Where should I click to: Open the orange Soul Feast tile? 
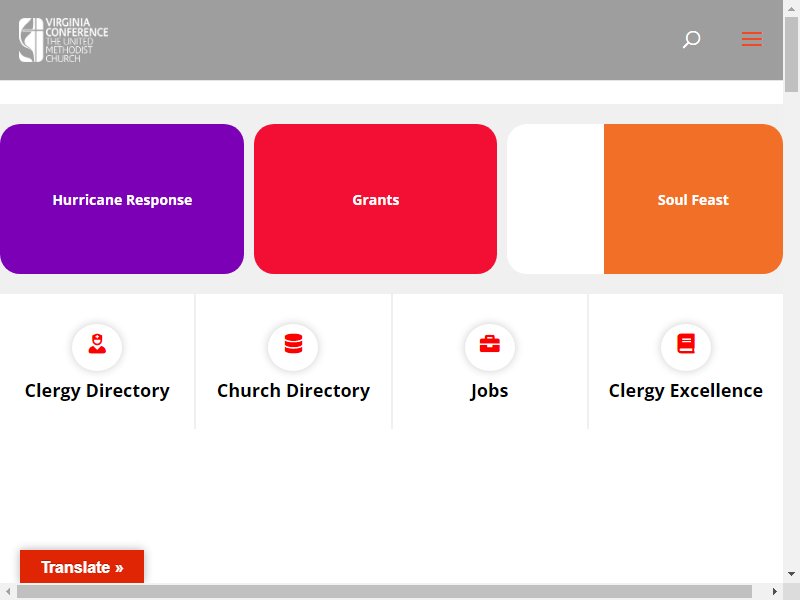pos(693,199)
